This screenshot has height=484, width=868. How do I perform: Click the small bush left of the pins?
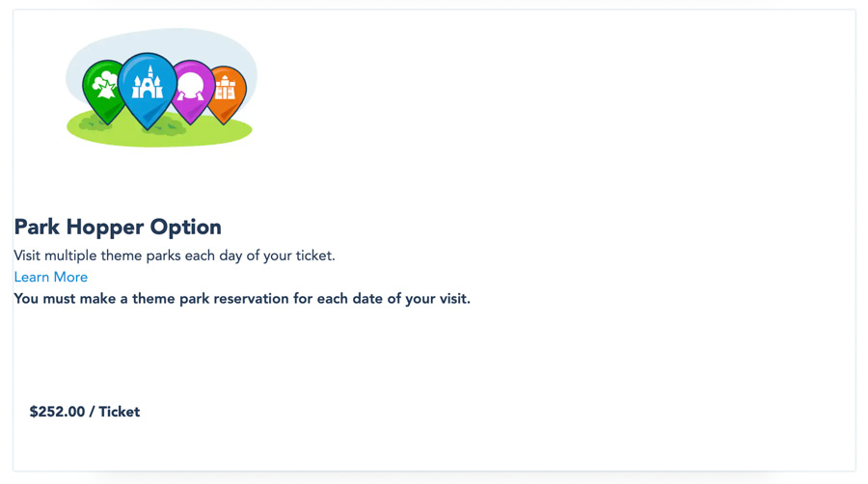pyautogui.click(x=94, y=123)
